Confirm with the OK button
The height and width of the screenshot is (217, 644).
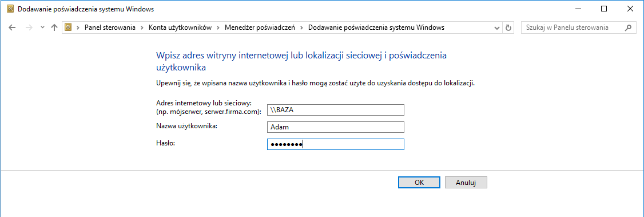point(419,183)
